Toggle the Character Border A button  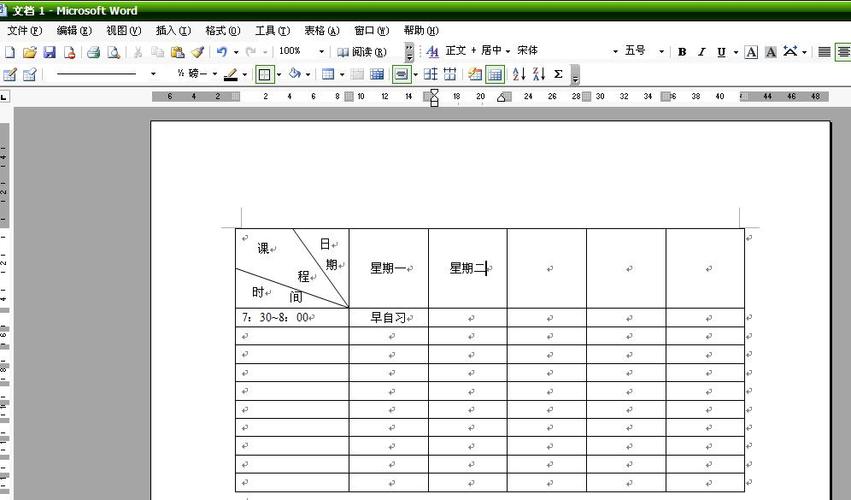751,52
